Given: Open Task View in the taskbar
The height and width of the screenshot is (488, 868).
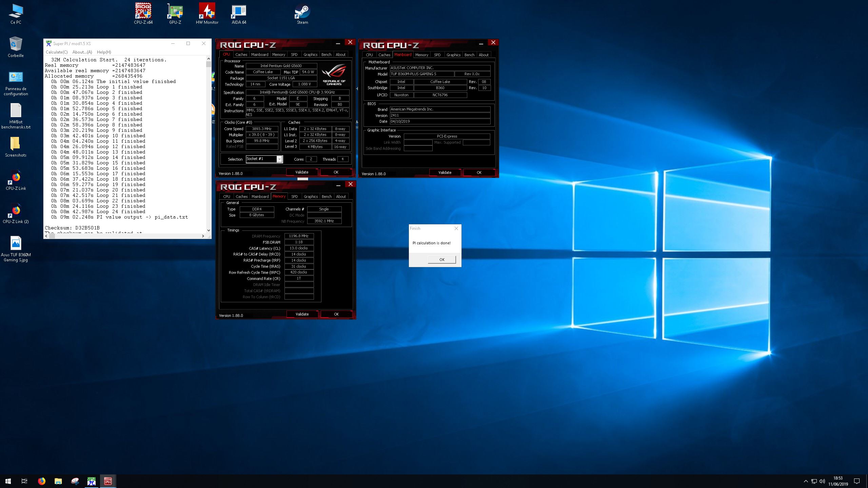Looking at the screenshot, I should (24, 481).
